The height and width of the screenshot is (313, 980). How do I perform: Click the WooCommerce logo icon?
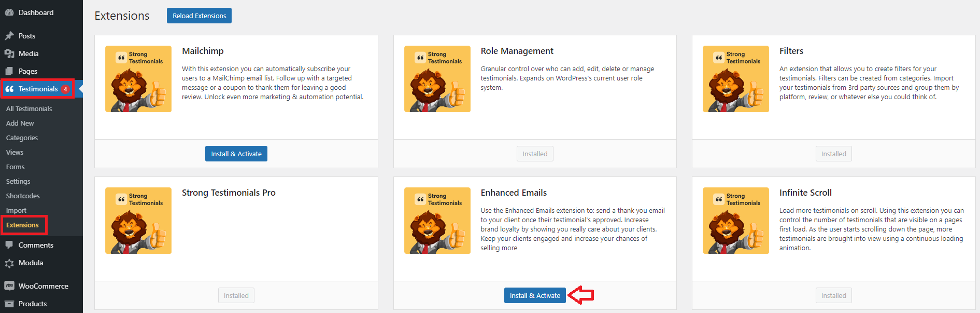pyautogui.click(x=9, y=286)
